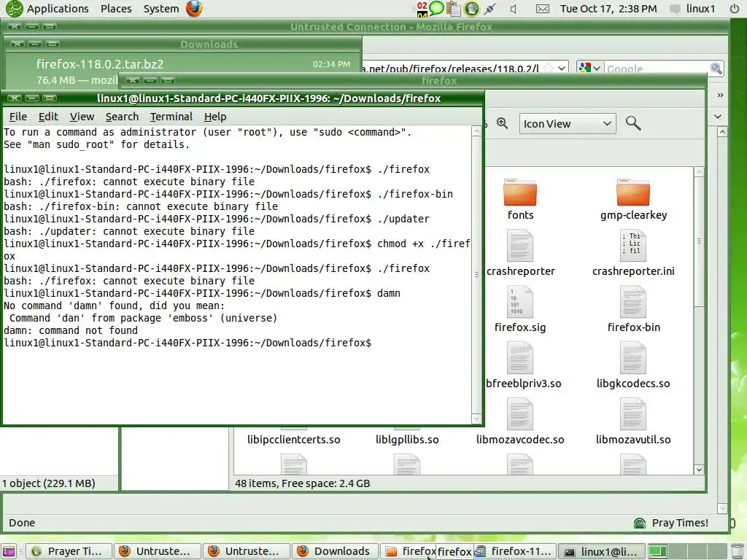Open the chat bubble indicator in the tray
Viewport: 747px width, 560px height.
click(x=436, y=8)
